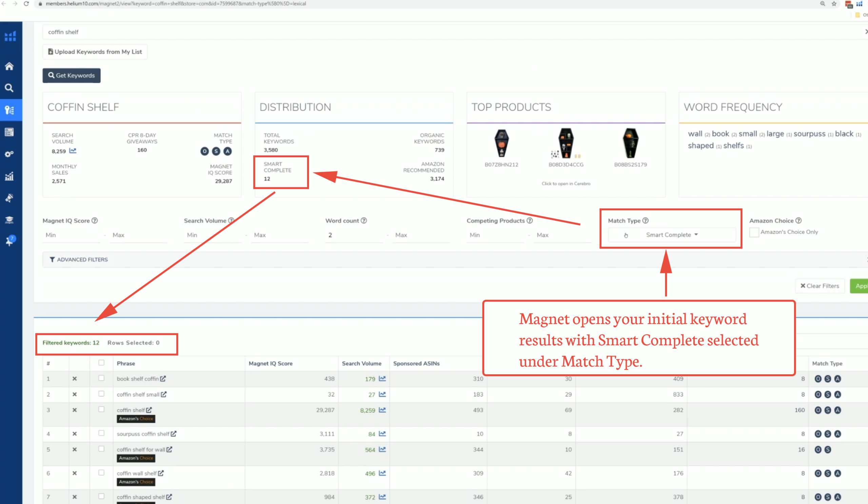Click the Get Keywords button

pyautogui.click(x=72, y=75)
